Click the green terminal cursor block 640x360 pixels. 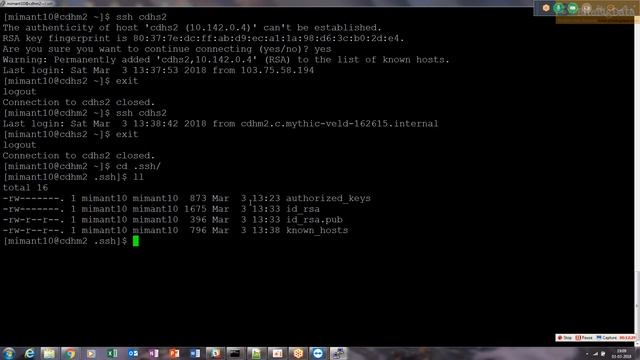pos(136,241)
